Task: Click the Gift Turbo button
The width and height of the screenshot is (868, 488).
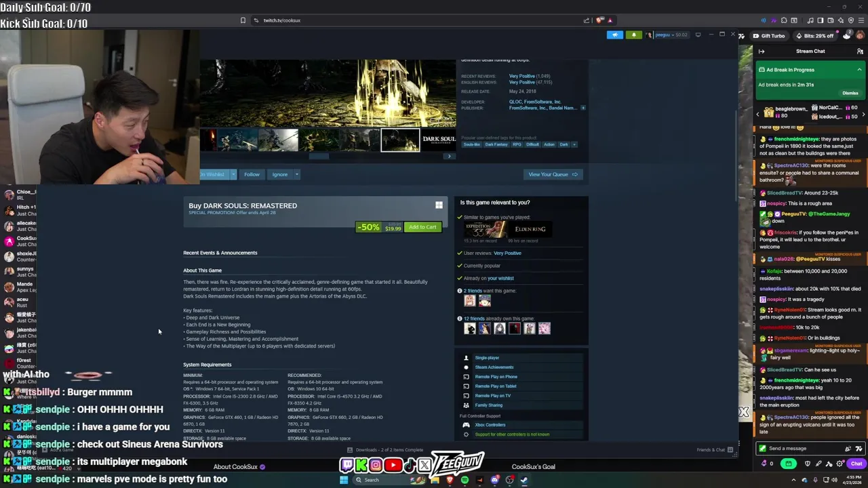Action: click(768, 36)
